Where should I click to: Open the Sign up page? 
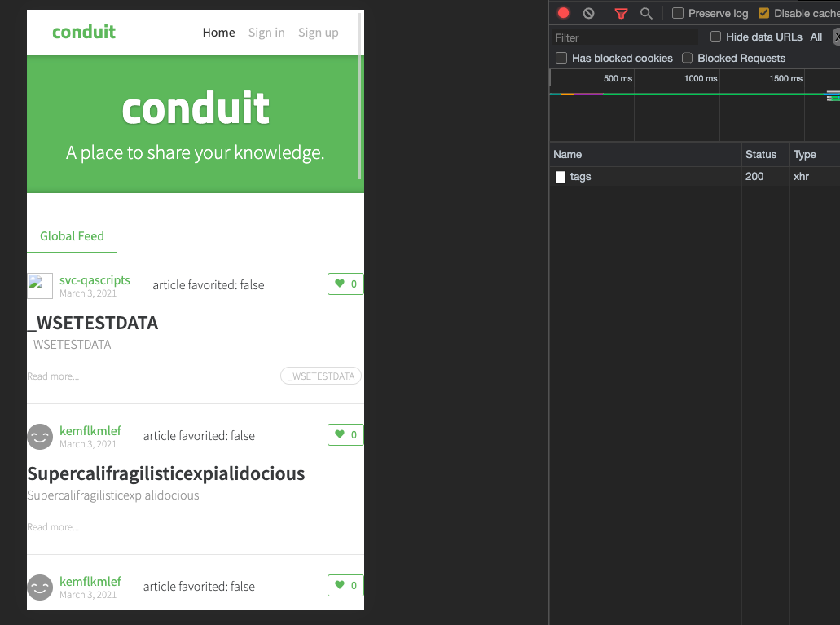click(x=319, y=33)
